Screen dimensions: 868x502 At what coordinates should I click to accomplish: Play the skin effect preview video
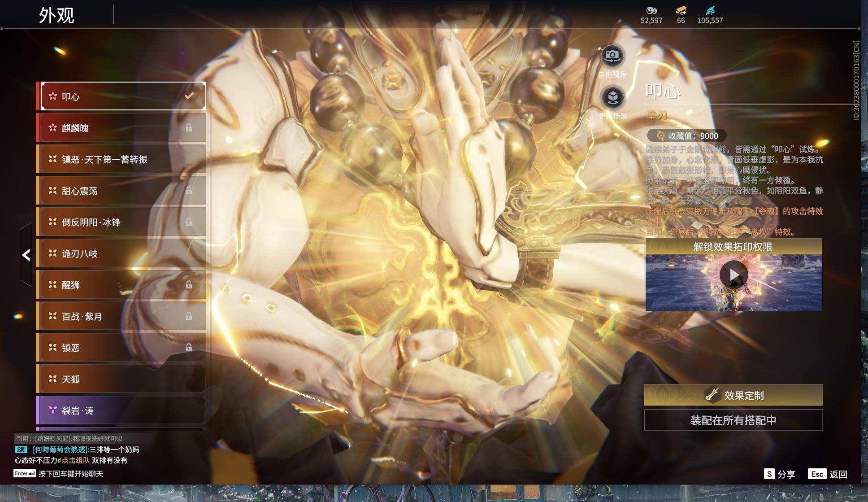pyautogui.click(x=733, y=275)
